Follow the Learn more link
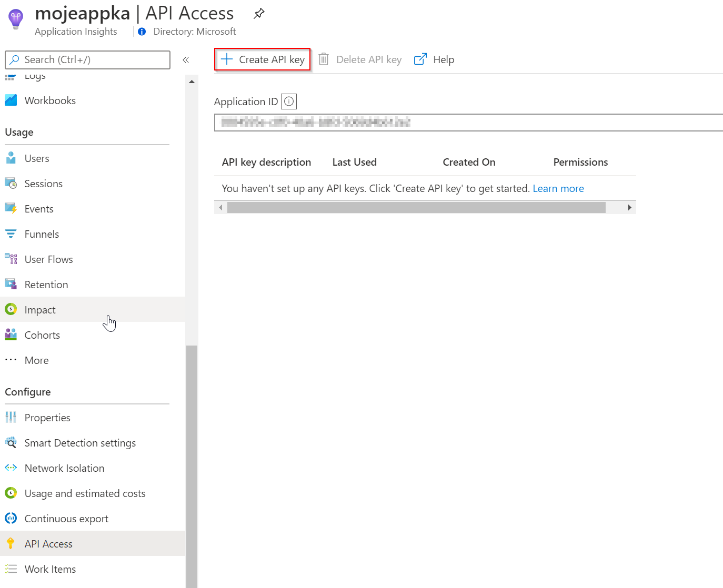The width and height of the screenshot is (723, 588). pos(558,188)
